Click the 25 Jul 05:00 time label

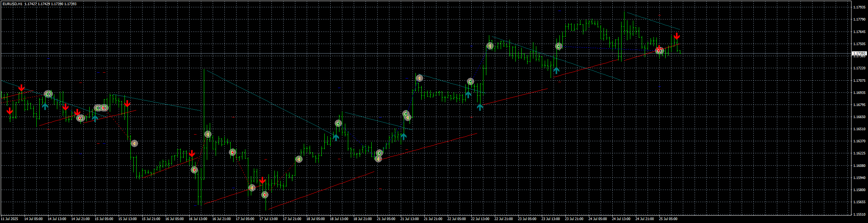668,219
